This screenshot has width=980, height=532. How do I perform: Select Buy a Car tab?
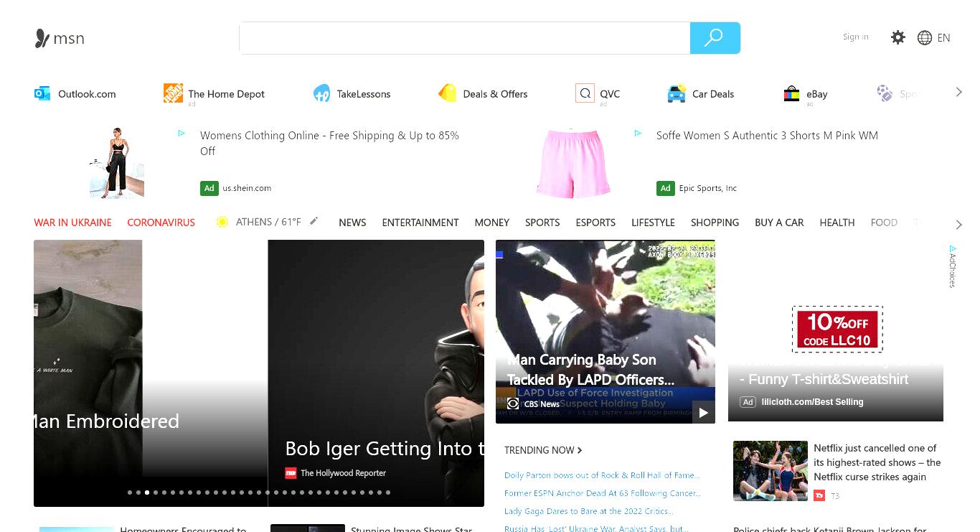pyautogui.click(x=779, y=223)
